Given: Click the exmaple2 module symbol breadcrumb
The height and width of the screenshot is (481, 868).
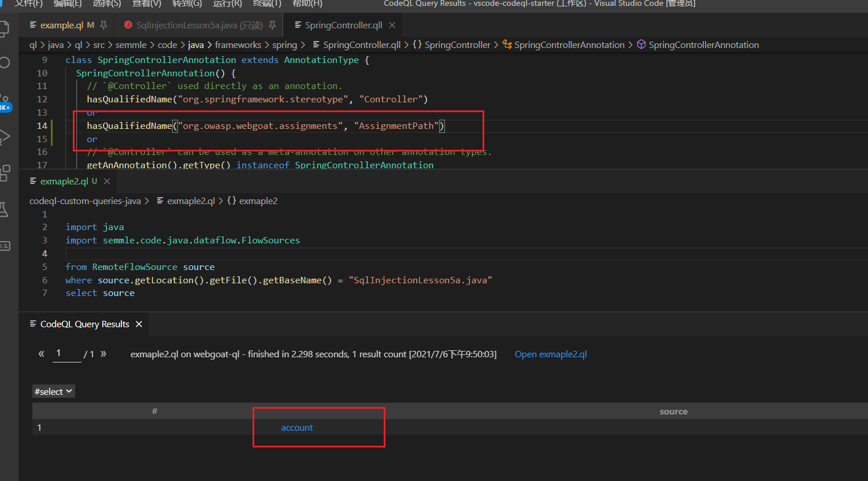Looking at the screenshot, I should pyautogui.click(x=252, y=201).
